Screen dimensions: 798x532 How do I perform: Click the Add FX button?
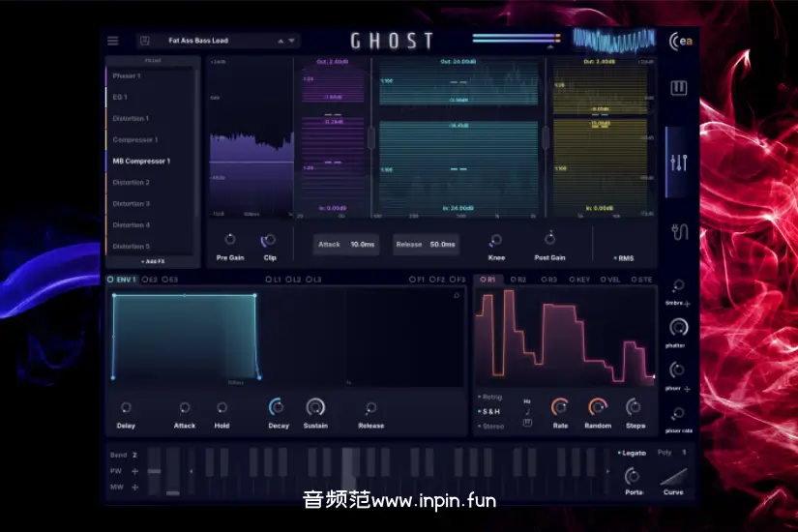[153, 261]
